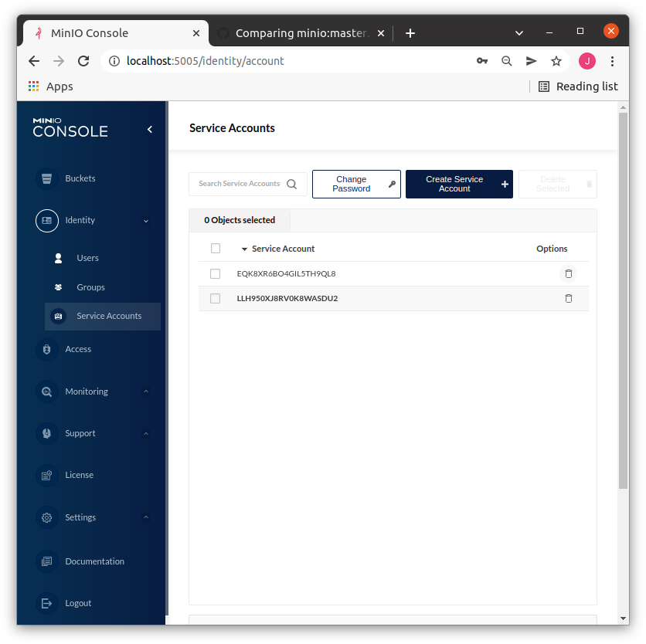Image resolution: width=646 pixels, height=644 pixels.
Task: Click the zoom magnifier icon in address bar
Action: click(507, 61)
